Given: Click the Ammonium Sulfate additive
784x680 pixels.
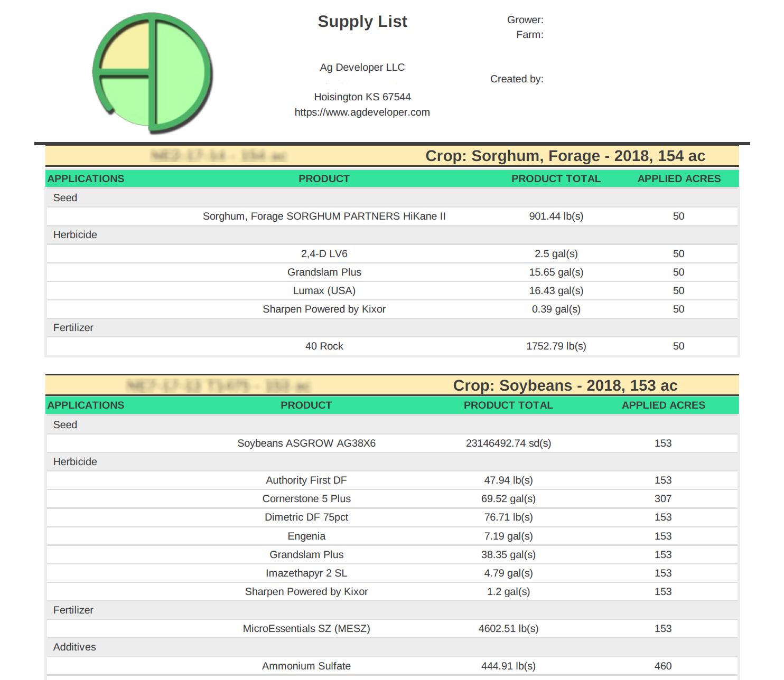Looking at the screenshot, I should coord(306,666).
